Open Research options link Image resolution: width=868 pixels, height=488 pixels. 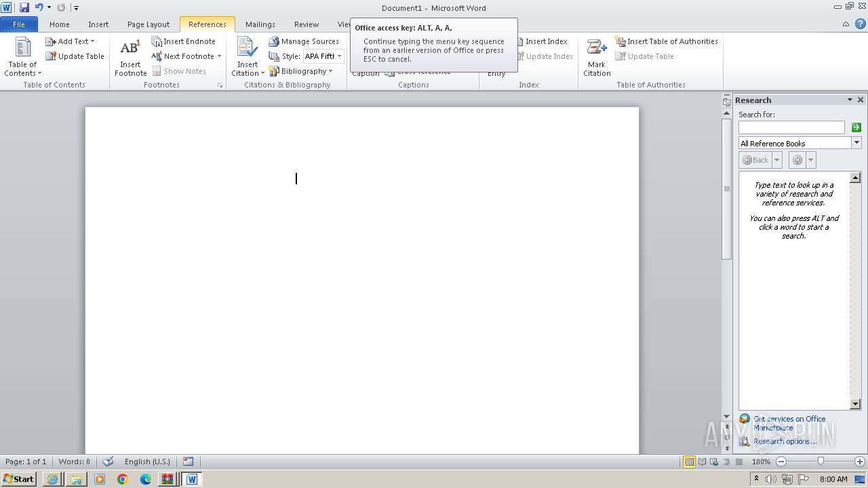[785, 441]
